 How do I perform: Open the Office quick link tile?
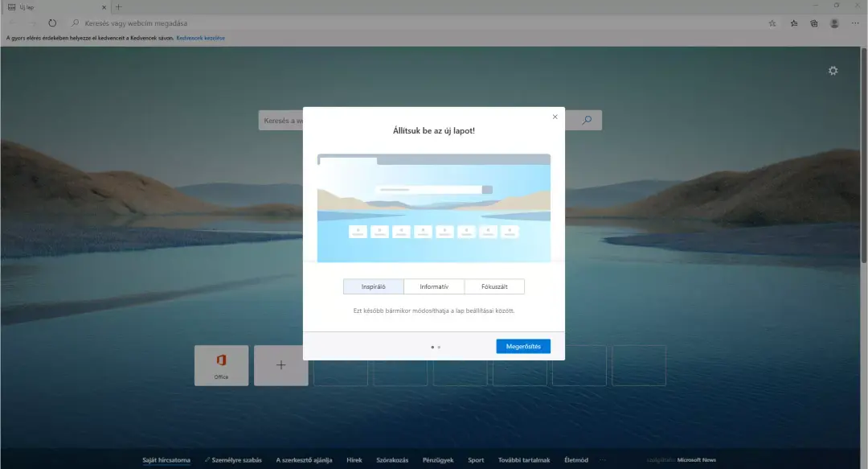(x=222, y=365)
